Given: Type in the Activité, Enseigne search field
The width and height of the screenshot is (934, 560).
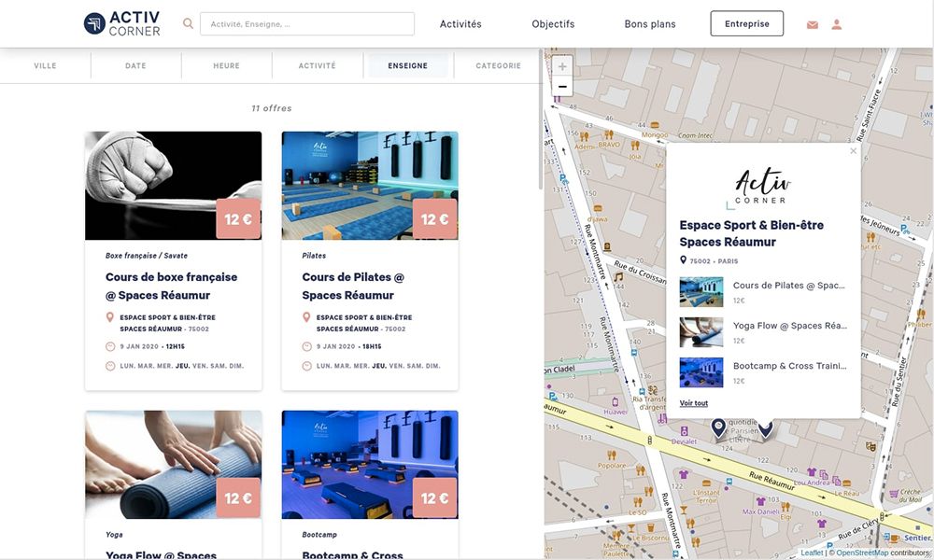Looking at the screenshot, I should [x=306, y=24].
